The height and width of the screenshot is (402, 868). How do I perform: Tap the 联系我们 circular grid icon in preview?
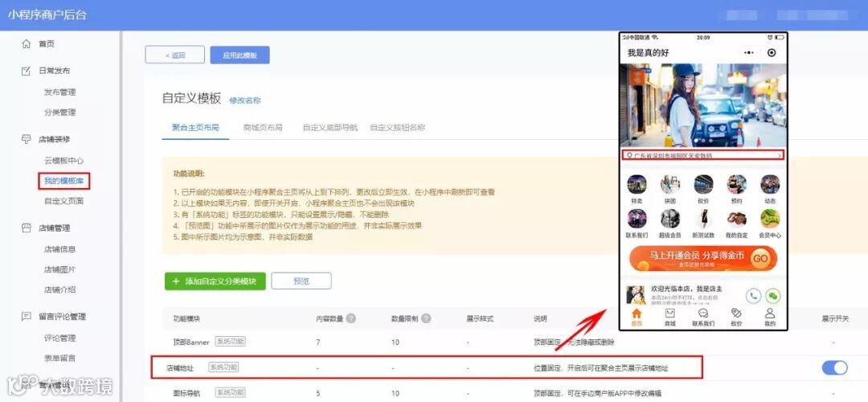(x=637, y=219)
